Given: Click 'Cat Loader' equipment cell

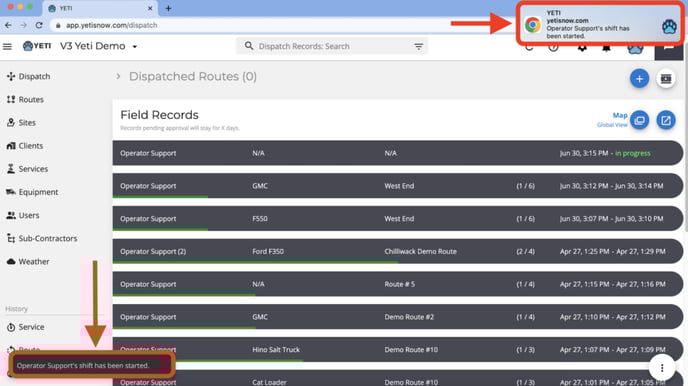Looking at the screenshot, I should [269, 382].
